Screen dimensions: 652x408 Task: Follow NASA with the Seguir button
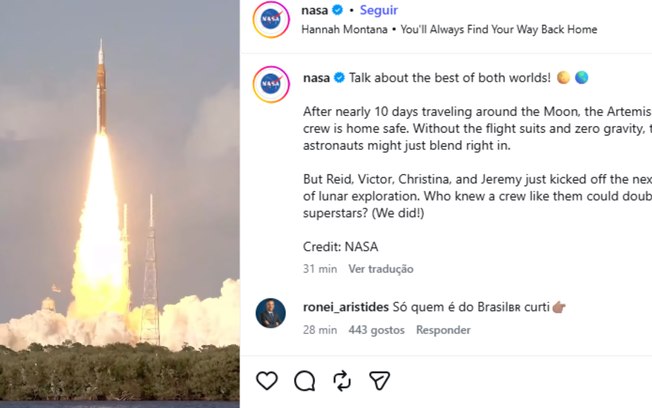pyautogui.click(x=378, y=11)
